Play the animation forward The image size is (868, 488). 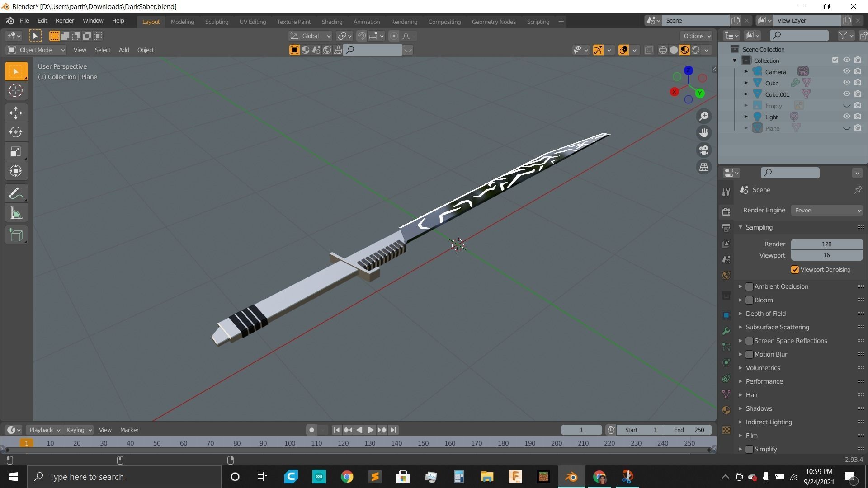pos(370,430)
